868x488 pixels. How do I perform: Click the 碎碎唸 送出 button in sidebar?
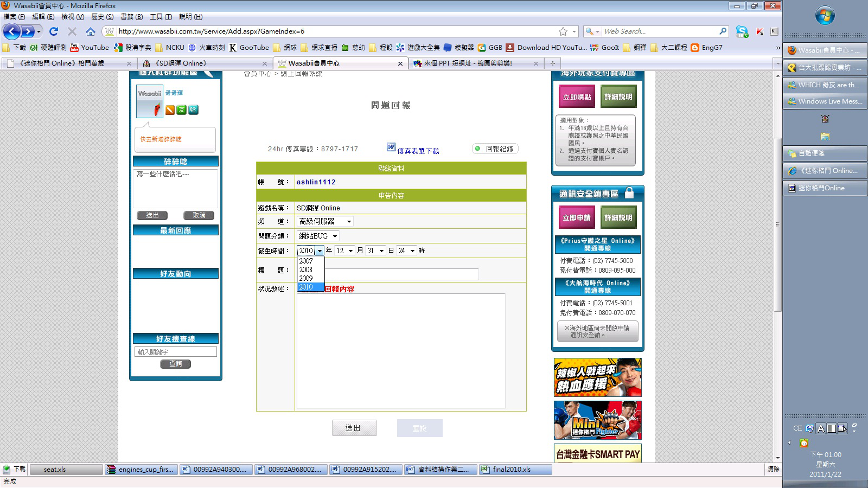pos(152,215)
